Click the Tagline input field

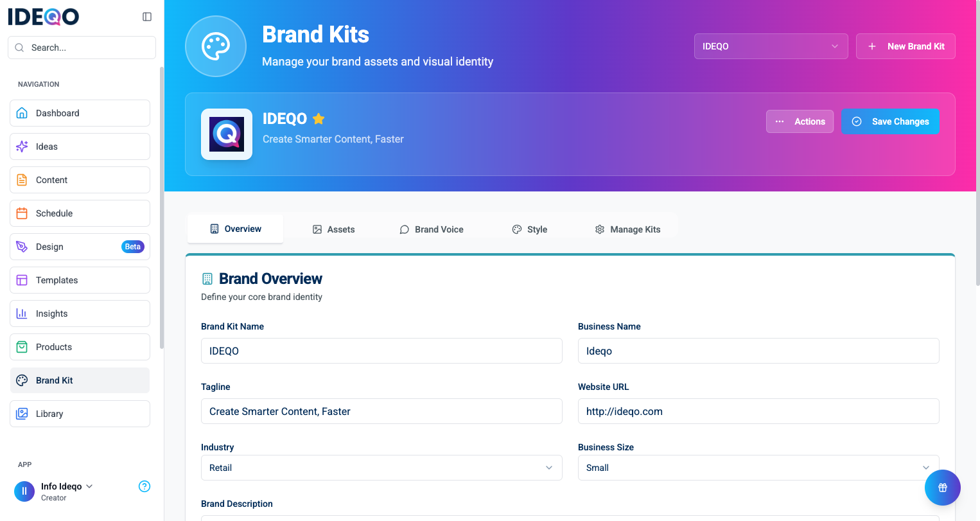(381, 411)
